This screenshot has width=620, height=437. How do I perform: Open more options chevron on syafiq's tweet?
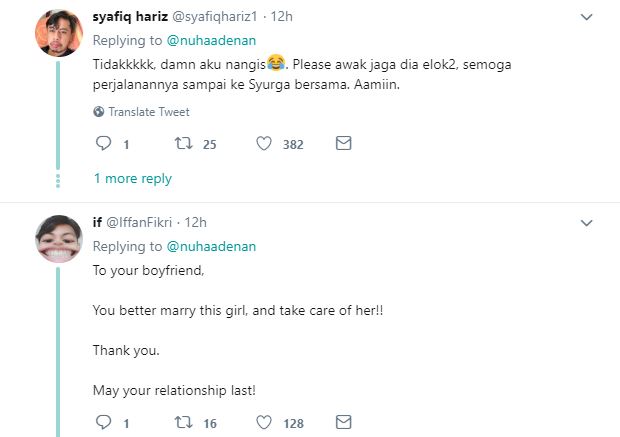click(x=589, y=17)
